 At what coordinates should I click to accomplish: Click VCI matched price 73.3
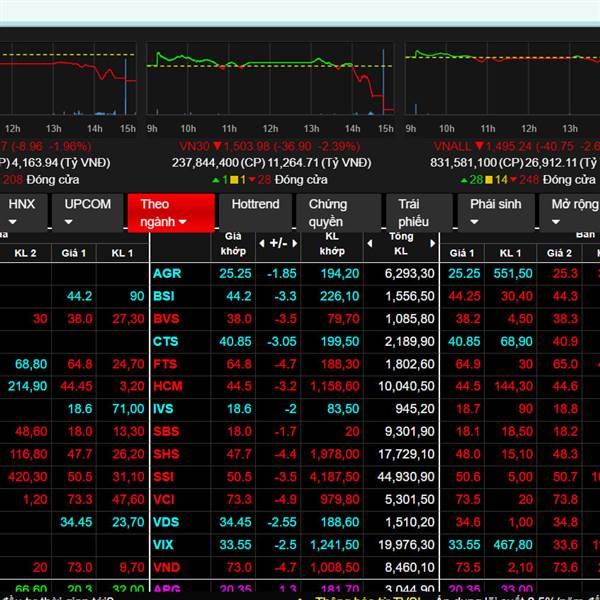(x=239, y=499)
